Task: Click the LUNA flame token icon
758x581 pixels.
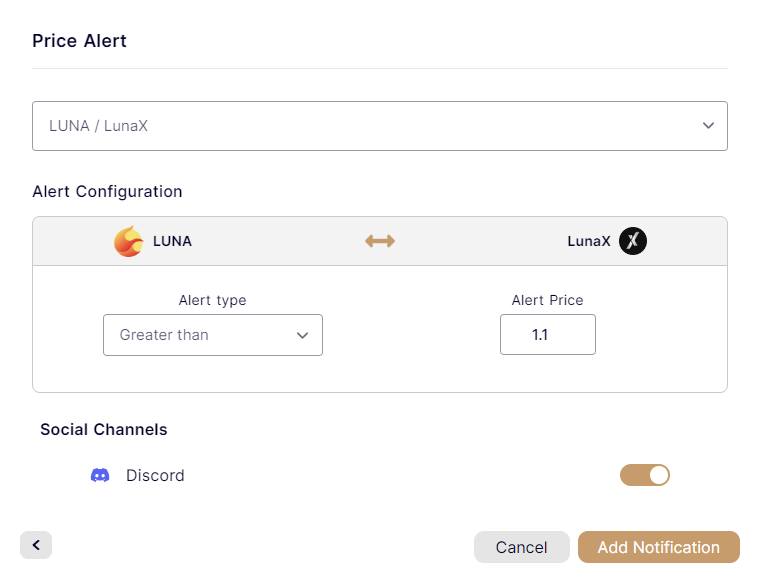Action: (129, 242)
